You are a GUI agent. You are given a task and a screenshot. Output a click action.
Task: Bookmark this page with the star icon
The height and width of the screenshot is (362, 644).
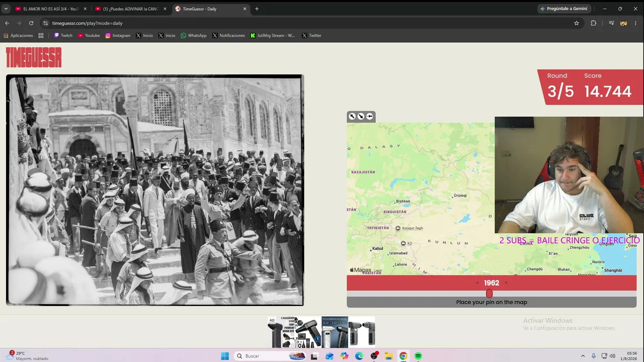coord(577,23)
